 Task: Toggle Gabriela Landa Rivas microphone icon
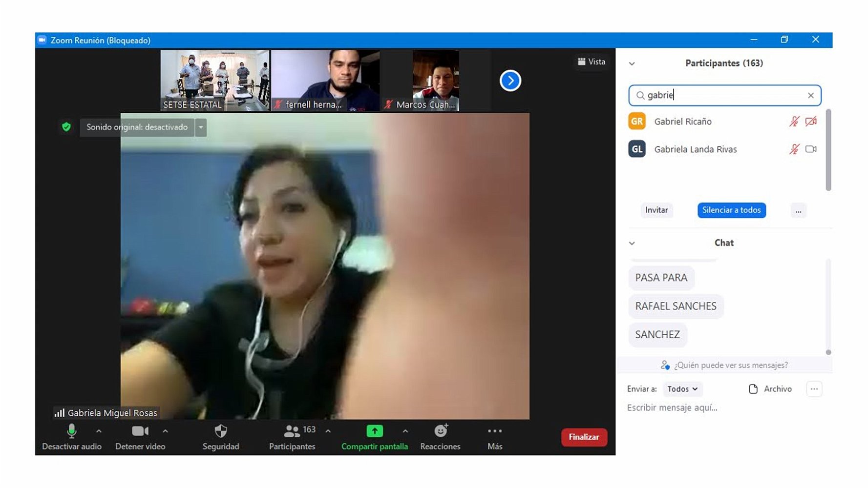point(794,149)
